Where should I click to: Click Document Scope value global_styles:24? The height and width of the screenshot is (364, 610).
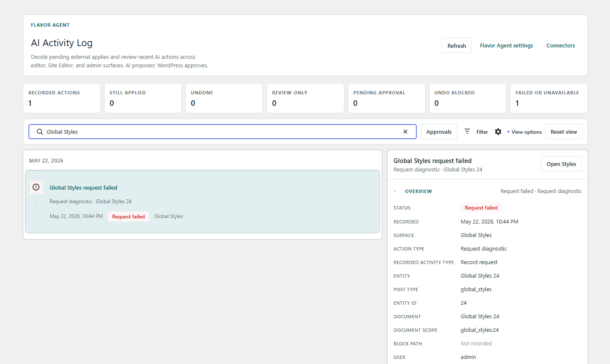coord(480,330)
